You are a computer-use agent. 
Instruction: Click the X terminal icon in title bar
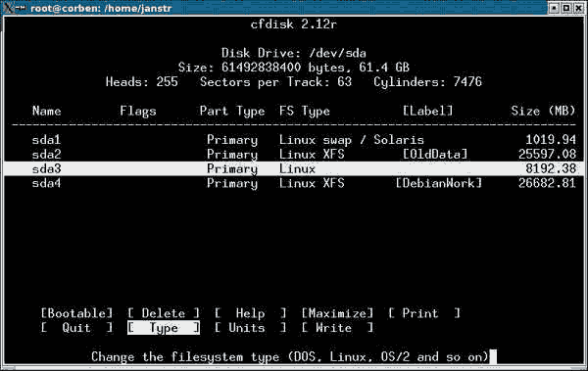[x=8, y=8]
